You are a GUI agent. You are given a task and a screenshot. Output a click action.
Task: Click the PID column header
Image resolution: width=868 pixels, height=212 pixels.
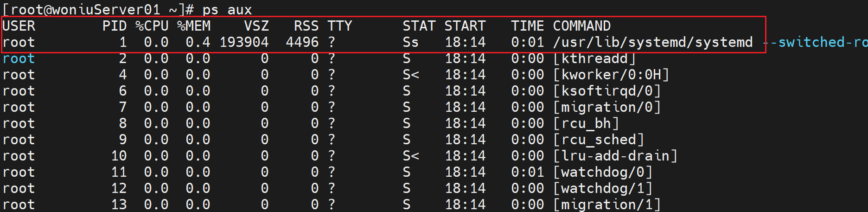click(x=115, y=26)
